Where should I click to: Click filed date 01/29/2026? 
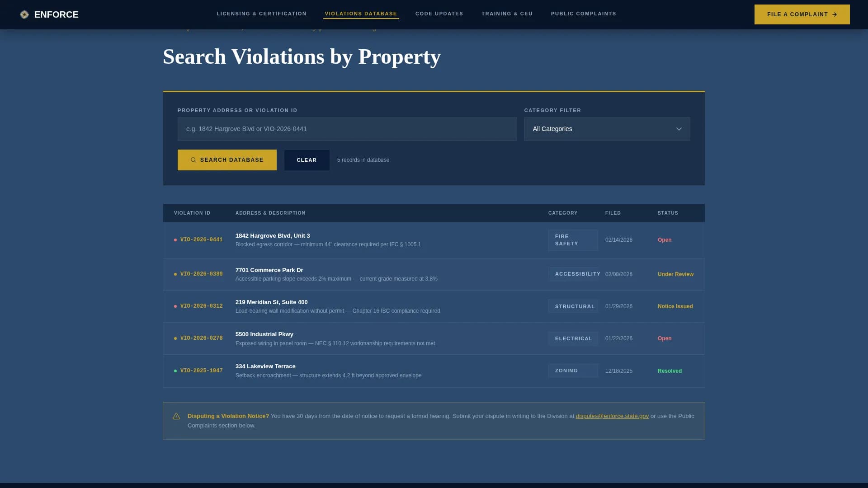618,306
